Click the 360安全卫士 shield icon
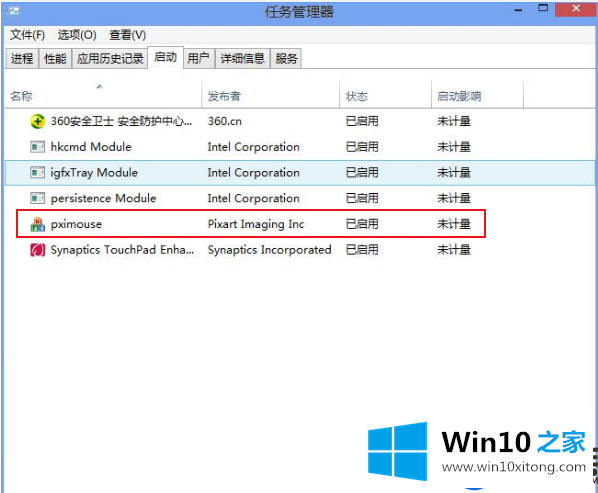 (x=37, y=122)
